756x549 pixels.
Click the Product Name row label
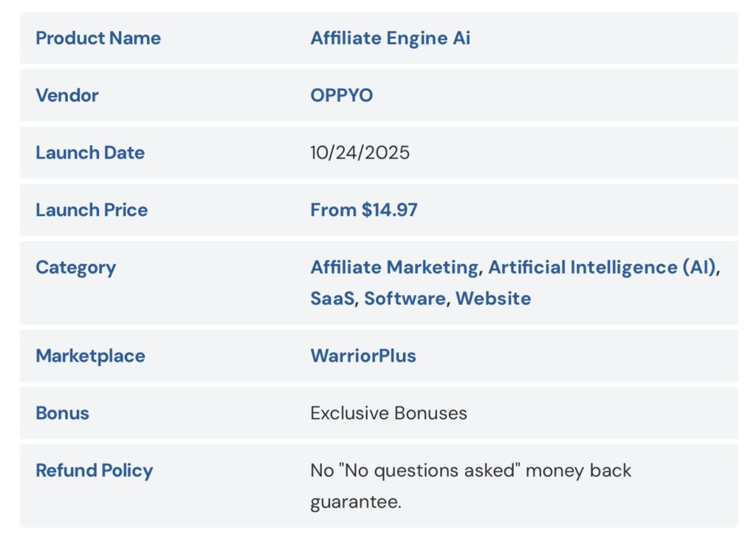pyautogui.click(x=97, y=38)
